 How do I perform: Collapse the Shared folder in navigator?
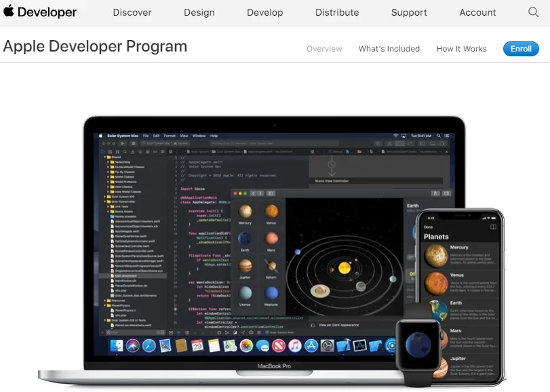click(105, 157)
